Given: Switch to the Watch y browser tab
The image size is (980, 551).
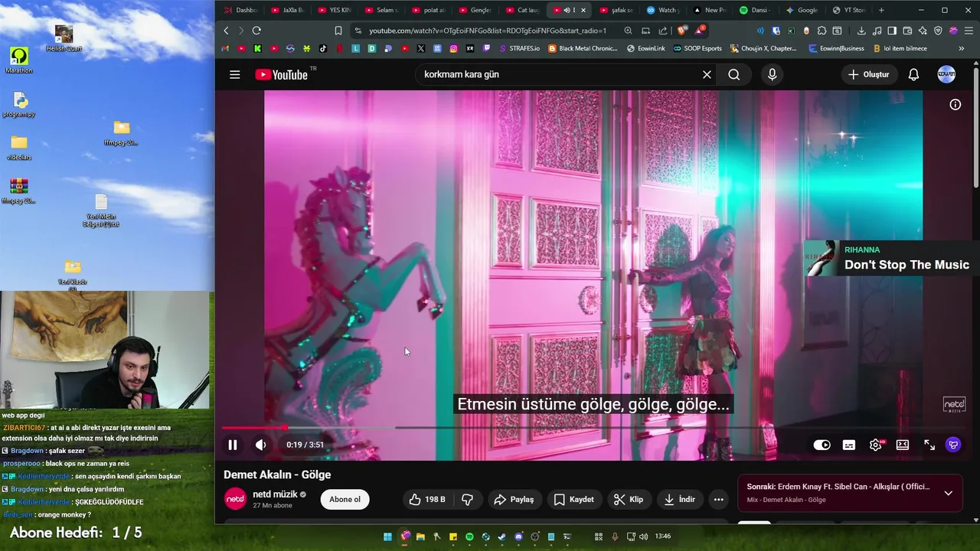Looking at the screenshot, I should point(661,10).
